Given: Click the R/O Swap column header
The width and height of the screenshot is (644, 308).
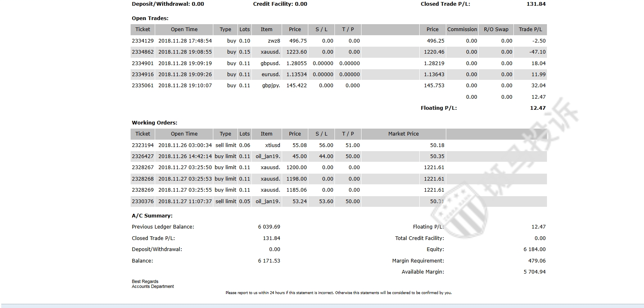Looking at the screenshot, I should coord(496,29).
